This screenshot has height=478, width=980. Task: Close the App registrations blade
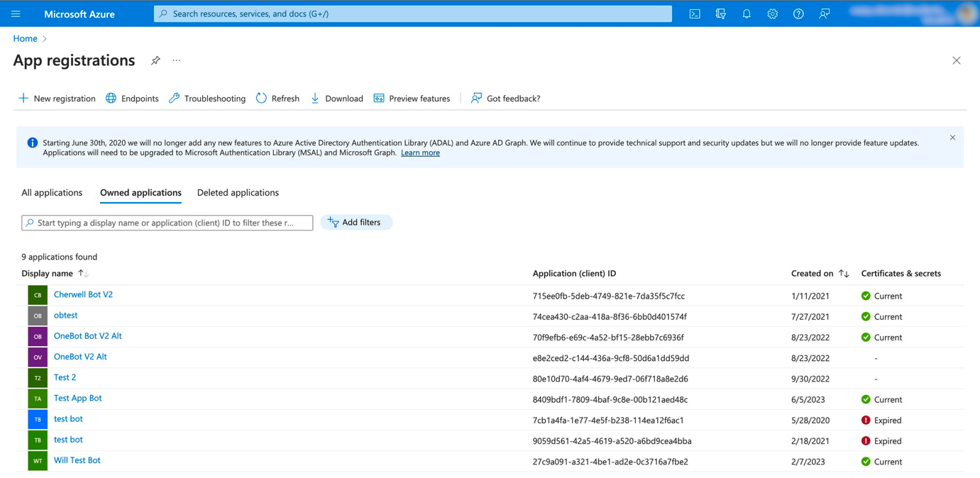957,61
